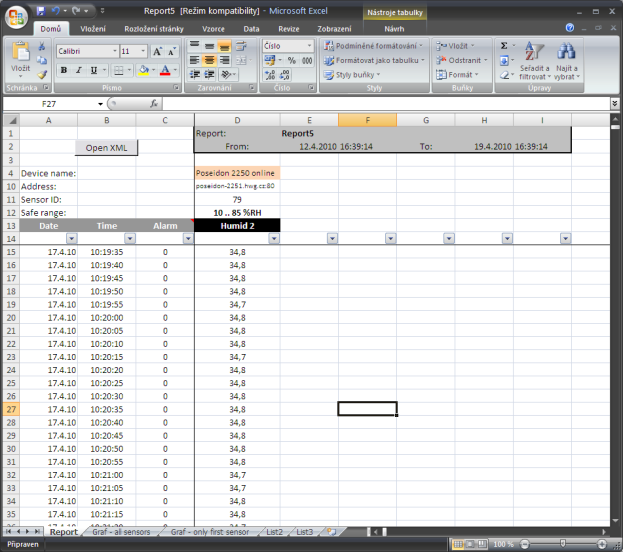The height and width of the screenshot is (552, 623).
Task: Switch to Vzorce ribbon tab
Action: [x=213, y=29]
